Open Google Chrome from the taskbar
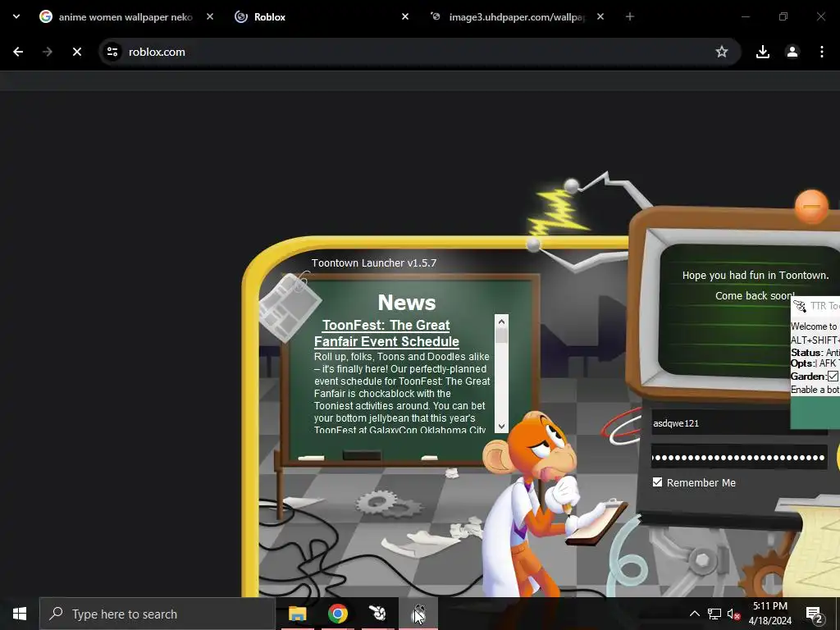 click(x=337, y=614)
